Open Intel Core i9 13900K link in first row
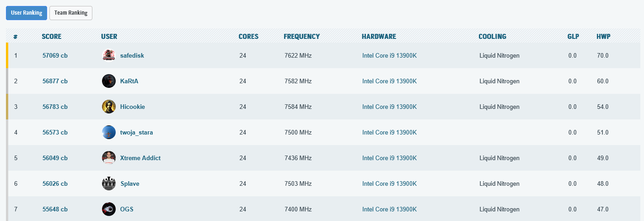Image resolution: width=644 pixels, height=221 pixels. tap(390, 56)
